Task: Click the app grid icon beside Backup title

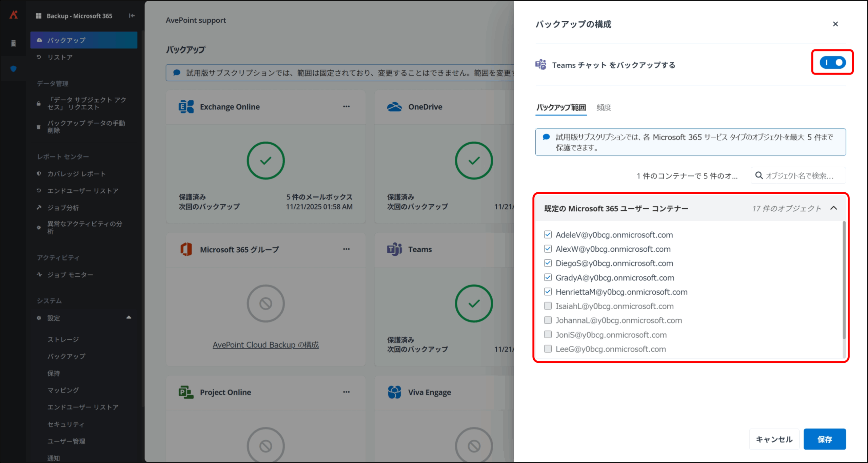Action: click(x=39, y=16)
